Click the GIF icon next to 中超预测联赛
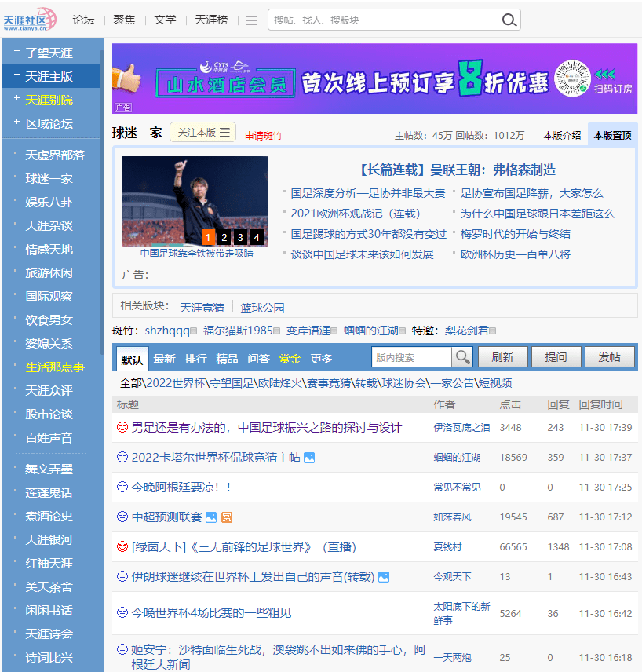Screen dimensions: 642x672 point(227,517)
